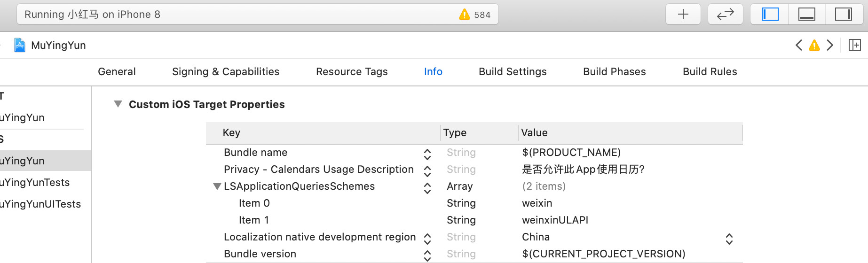This screenshot has width=868, height=263.
Task: Toggle the navigator panel
Action: pos(770,15)
